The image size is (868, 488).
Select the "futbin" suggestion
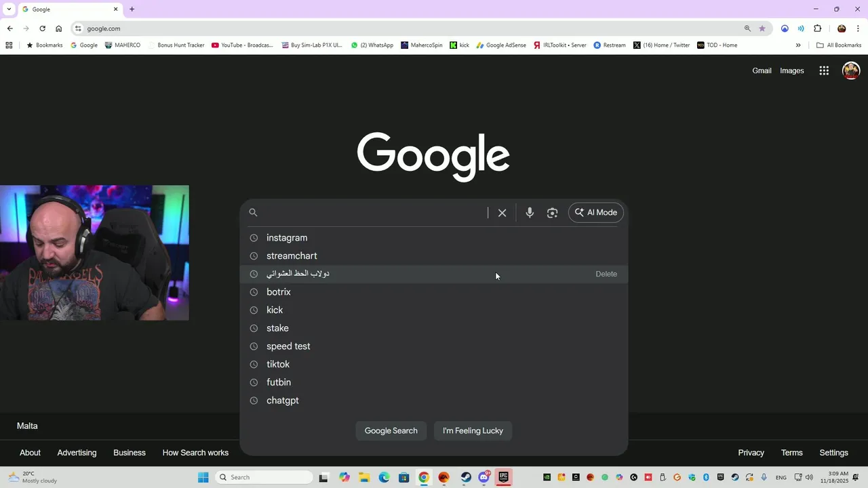pyautogui.click(x=434, y=382)
